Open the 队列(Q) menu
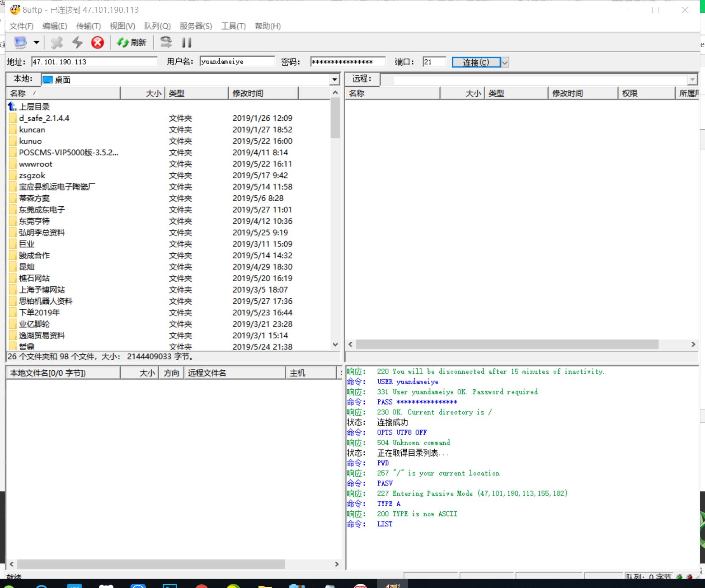The height and width of the screenshot is (588, 705). point(157,26)
